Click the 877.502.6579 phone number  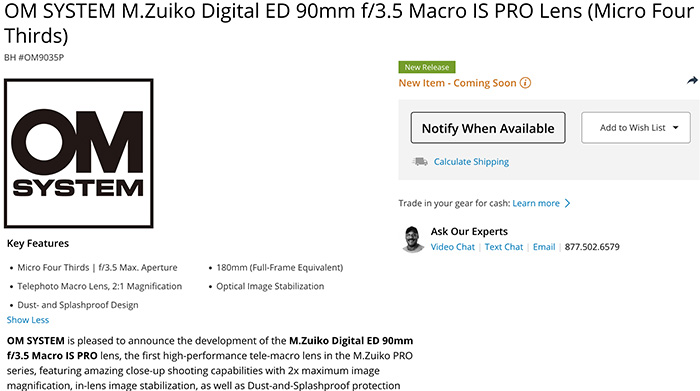coord(592,247)
